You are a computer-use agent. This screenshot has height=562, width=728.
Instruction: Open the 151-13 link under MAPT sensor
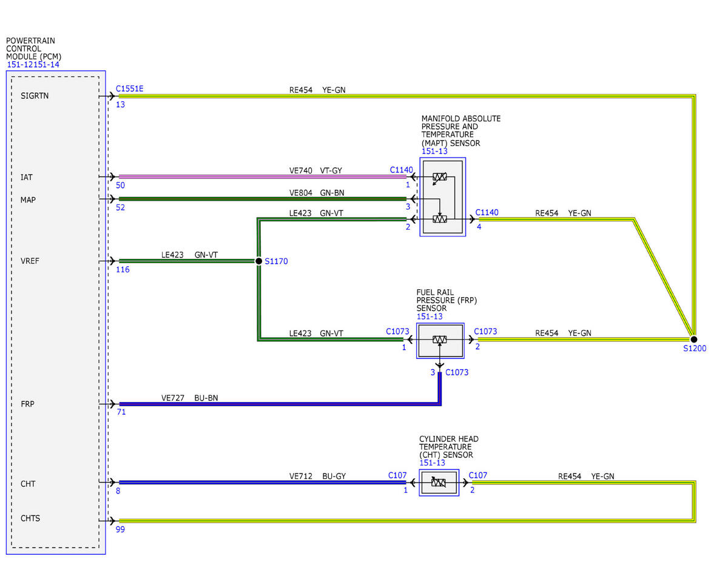click(x=434, y=152)
